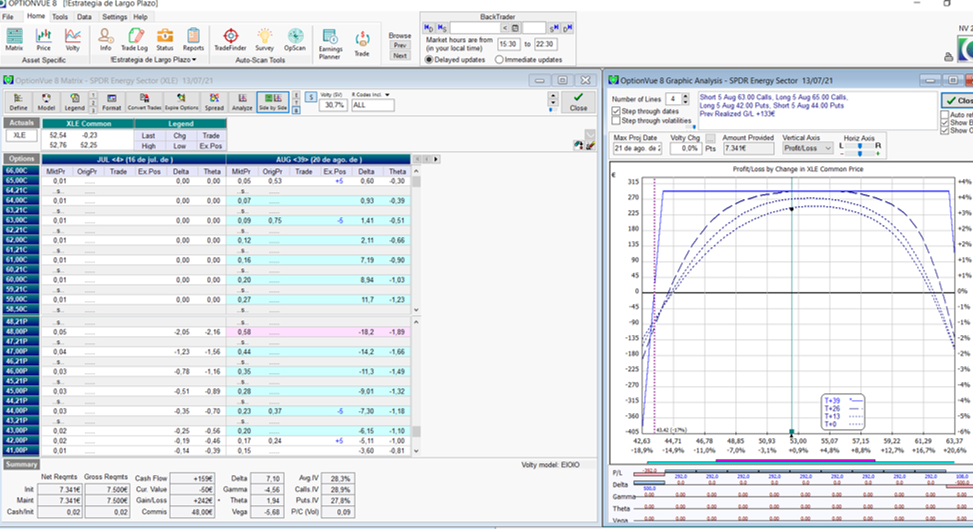Click Expire Options in the Matrix toolbar
This screenshot has height=529, width=973.
[181, 102]
